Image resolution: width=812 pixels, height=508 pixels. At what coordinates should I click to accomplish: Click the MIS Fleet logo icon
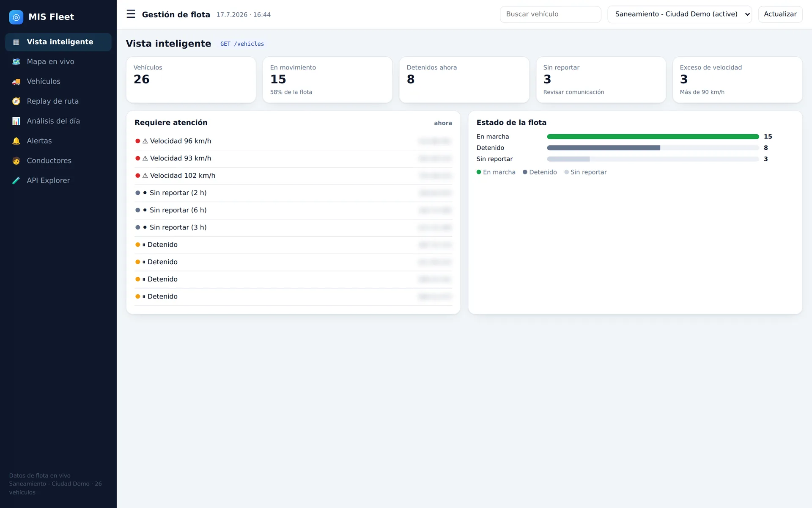pos(16,17)
